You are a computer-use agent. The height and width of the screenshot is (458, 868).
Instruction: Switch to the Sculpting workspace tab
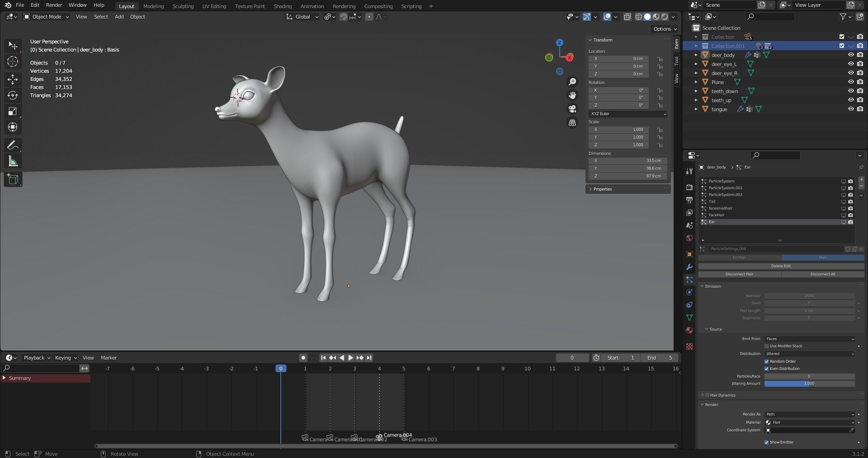point(183,6)
